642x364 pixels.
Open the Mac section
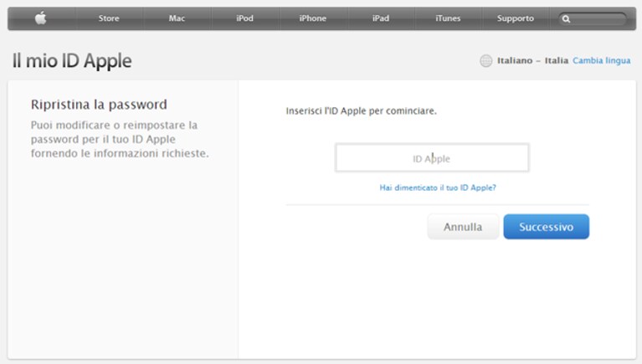tap(177, 18)
